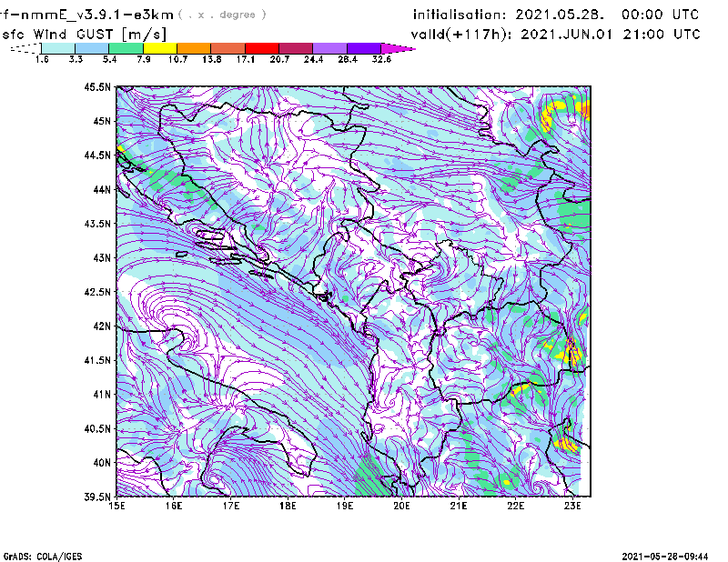Click legend value 17.1
The image size is (728, 562).
(x=246, y=59)
